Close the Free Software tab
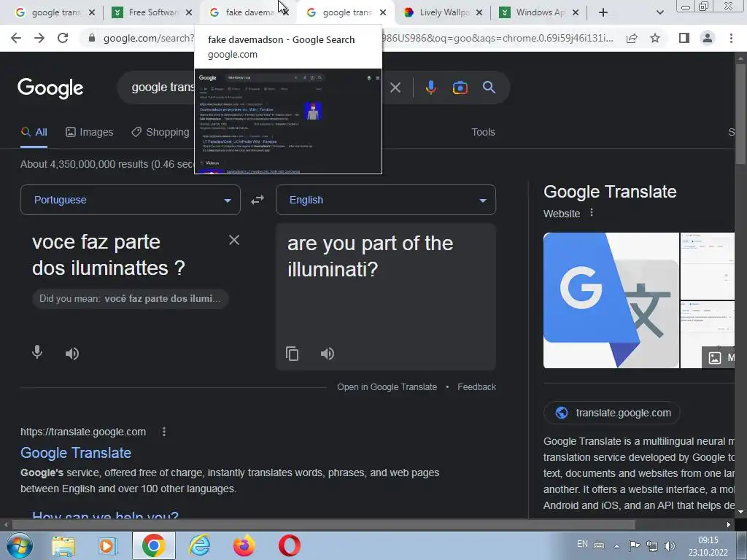Screen dimensions: 747x560 coord(189,12)
